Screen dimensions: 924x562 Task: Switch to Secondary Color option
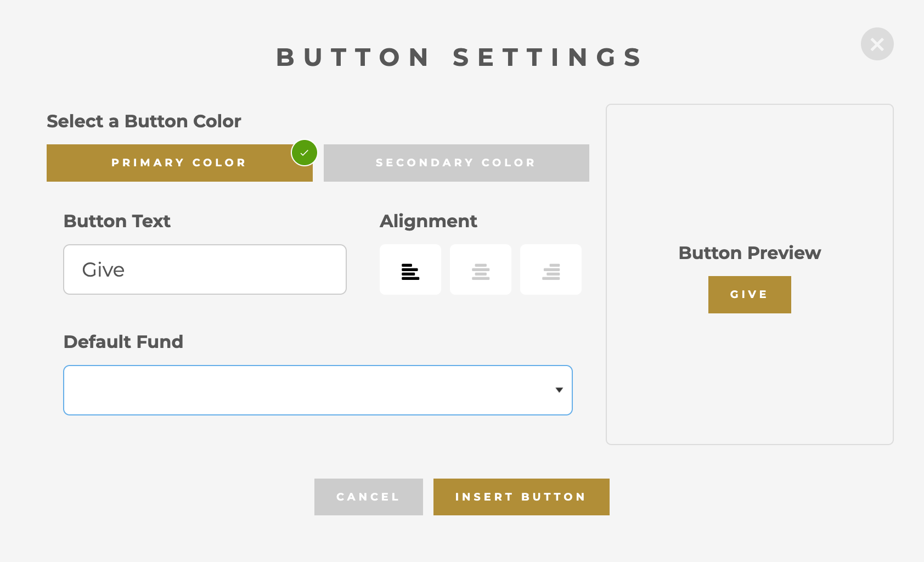[456, 163]
